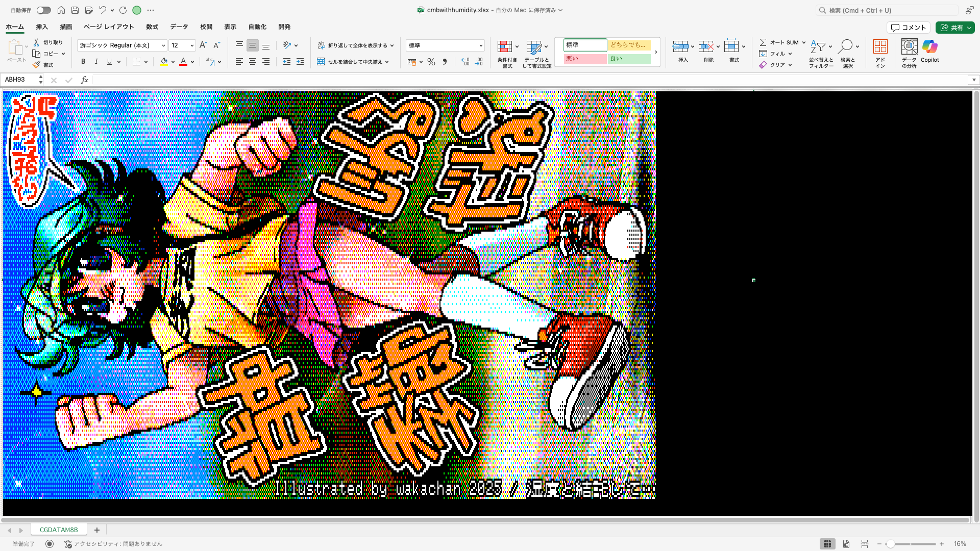Click the Home icon in title bar

[61, 10]
